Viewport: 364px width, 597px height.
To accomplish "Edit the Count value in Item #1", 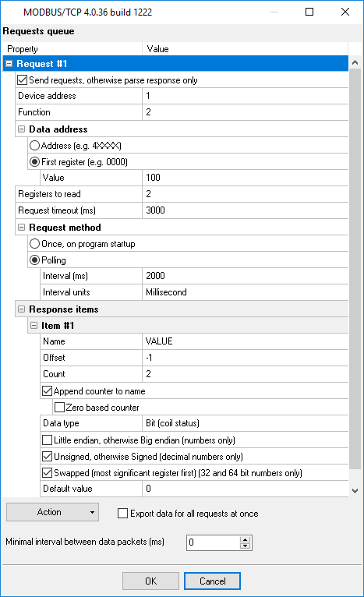I will [246, 374].
